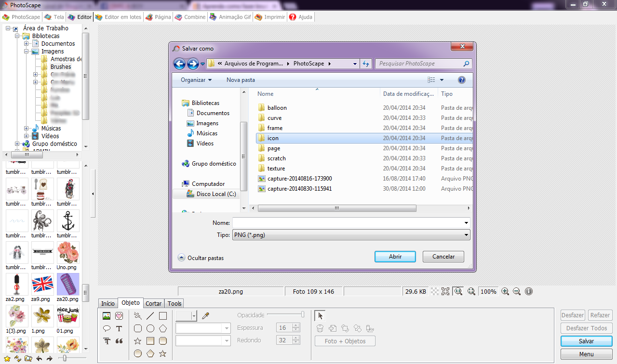This screenshot has height=364, width=617.
Task: Select the speech balloon tool
Action: [107, 328]
